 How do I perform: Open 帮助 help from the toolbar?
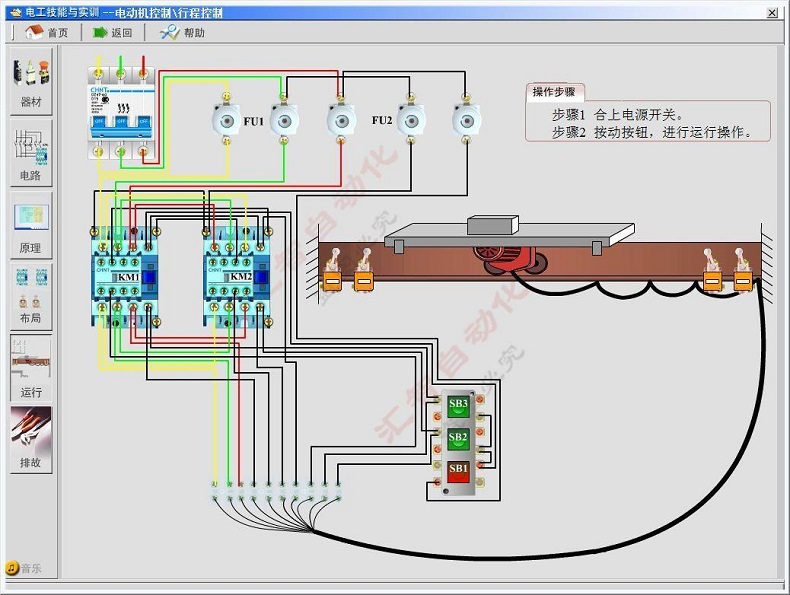pos(183,32)
